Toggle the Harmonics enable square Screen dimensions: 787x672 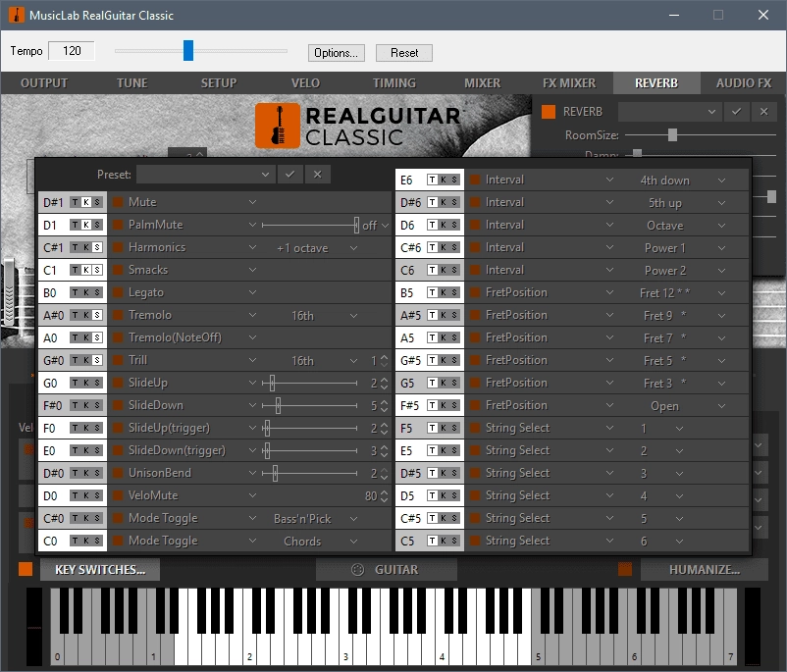(x=118, y=247)
